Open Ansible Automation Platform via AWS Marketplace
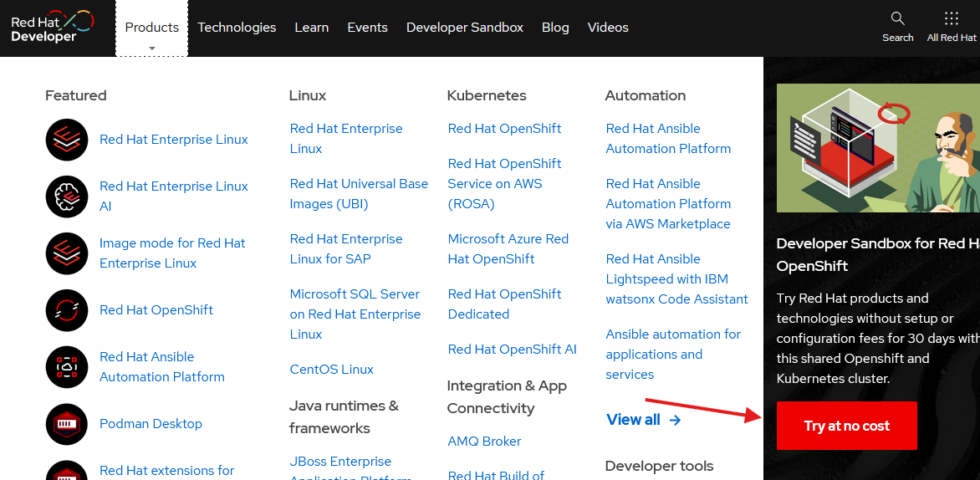980x480 pixels. (x=668, y=204)
